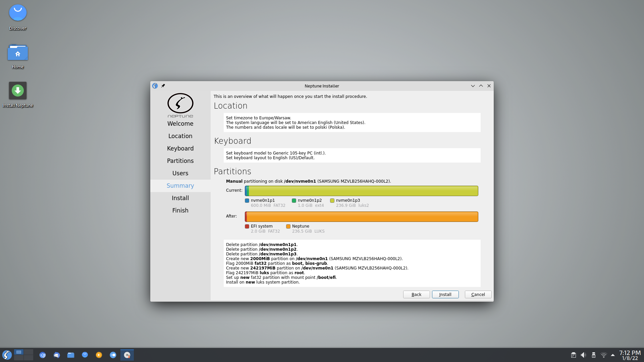
Task: Click the nvme0n1p1 blue legend swatch
Action: [247, 200]
